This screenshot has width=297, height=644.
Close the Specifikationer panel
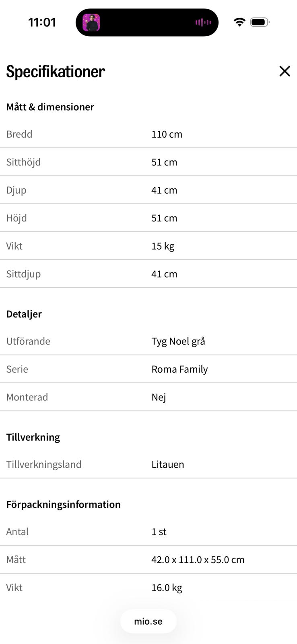coord(285,71)
